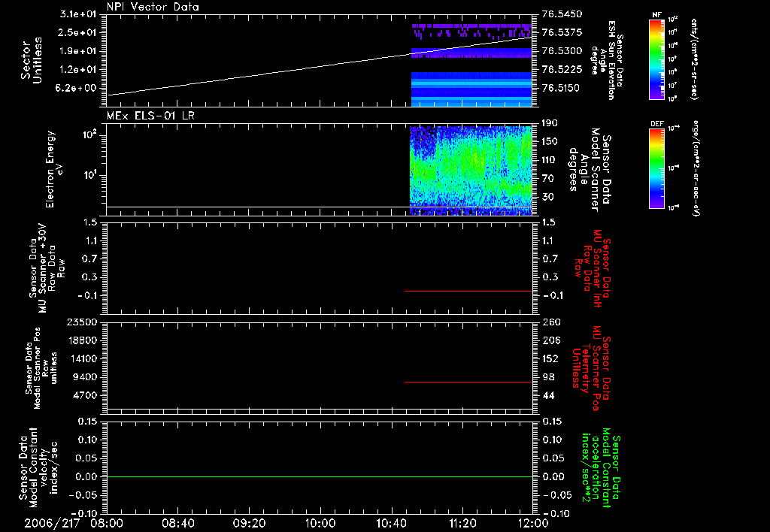This screenshot has height=532, width=770.
Task: Click the 10:00 time axis label
Action: coord(320,523)
